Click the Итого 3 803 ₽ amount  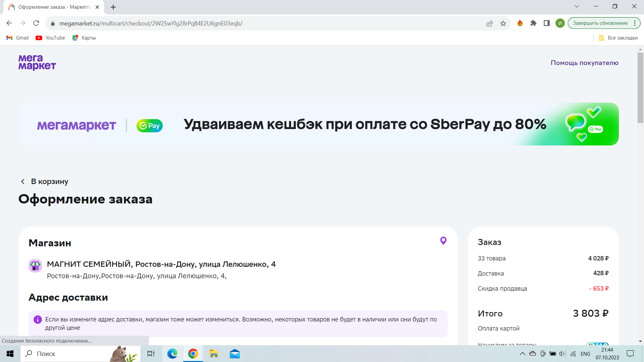click(x=590, y=313)
